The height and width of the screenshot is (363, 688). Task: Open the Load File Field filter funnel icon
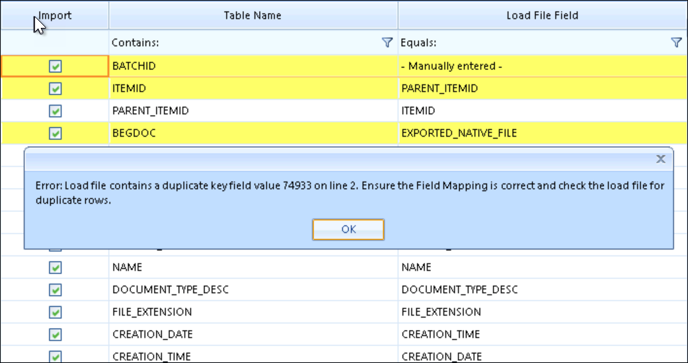coord(676,43)
